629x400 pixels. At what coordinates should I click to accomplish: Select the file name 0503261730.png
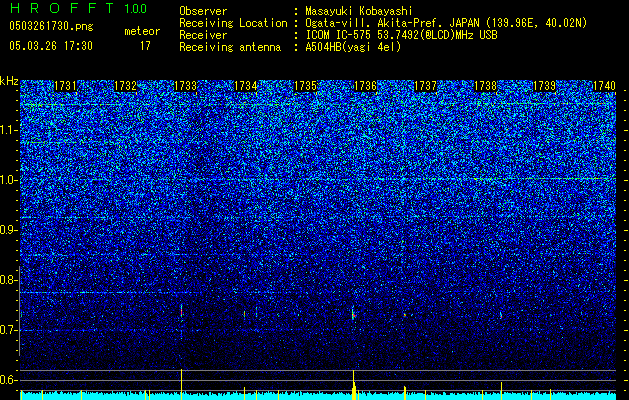click(x=51, y=26)
